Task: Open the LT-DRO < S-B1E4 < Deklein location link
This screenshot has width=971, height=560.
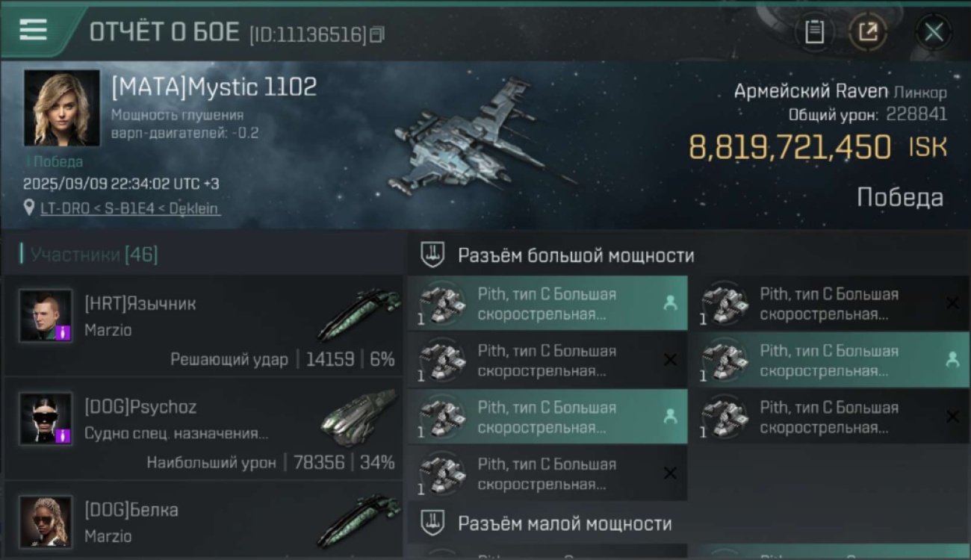Action: coord(130,208)
